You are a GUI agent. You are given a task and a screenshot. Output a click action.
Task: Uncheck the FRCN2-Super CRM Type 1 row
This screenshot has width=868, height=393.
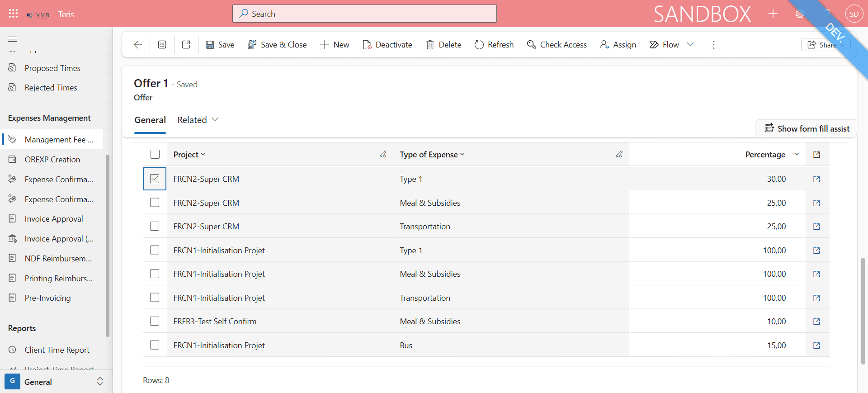(x=155, y=179)
